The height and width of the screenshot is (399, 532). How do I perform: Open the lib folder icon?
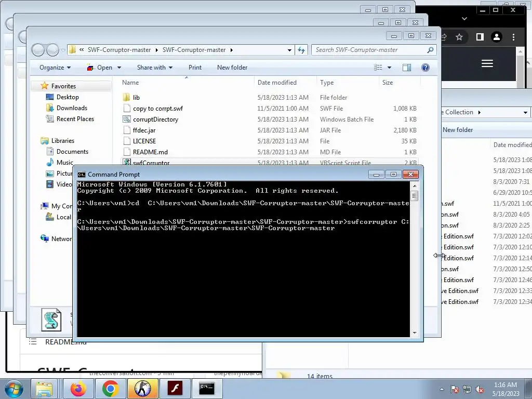point(127,97)
